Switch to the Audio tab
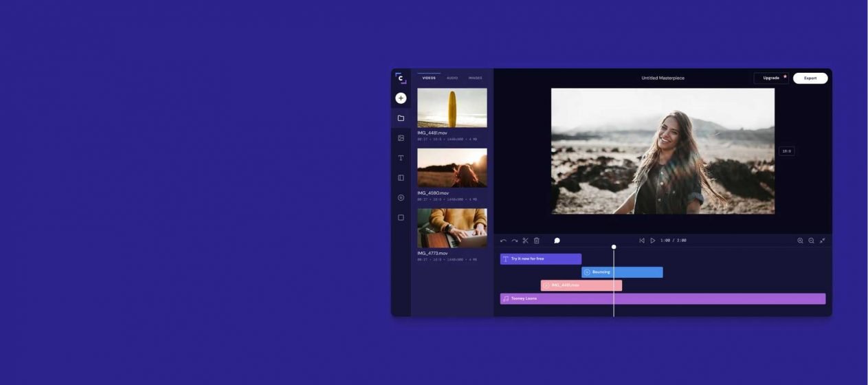The width and height of the screenshot is (868, 385). pos(452,78)
